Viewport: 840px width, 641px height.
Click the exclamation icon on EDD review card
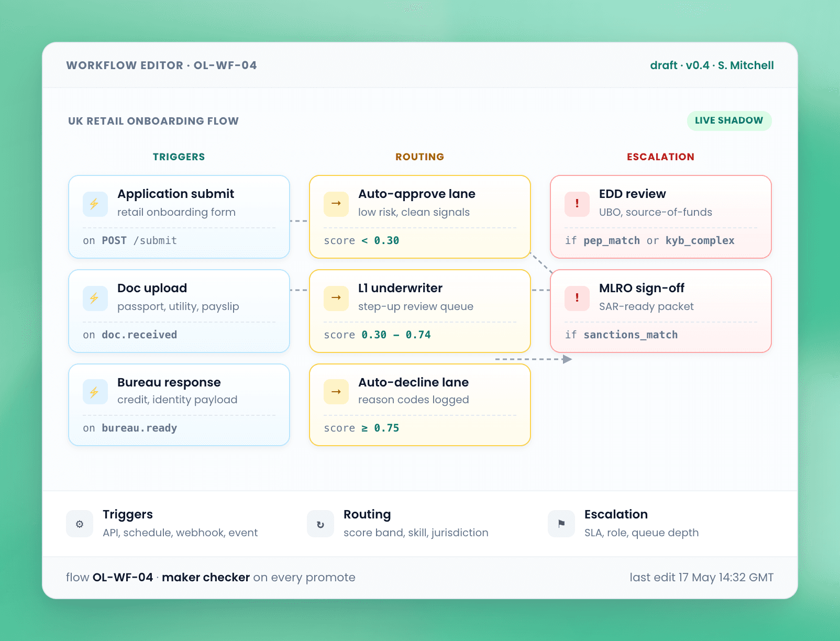(x=577, y=204)
